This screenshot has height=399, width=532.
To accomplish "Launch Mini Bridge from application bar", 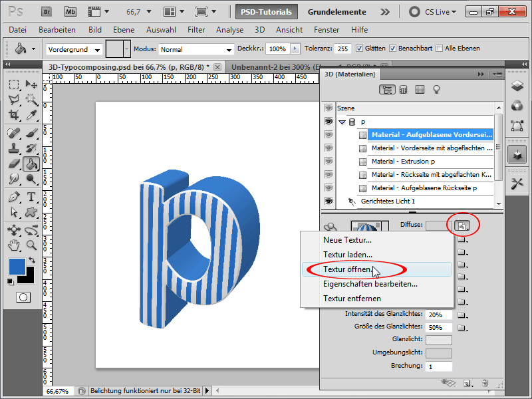I will pos(70,12).
